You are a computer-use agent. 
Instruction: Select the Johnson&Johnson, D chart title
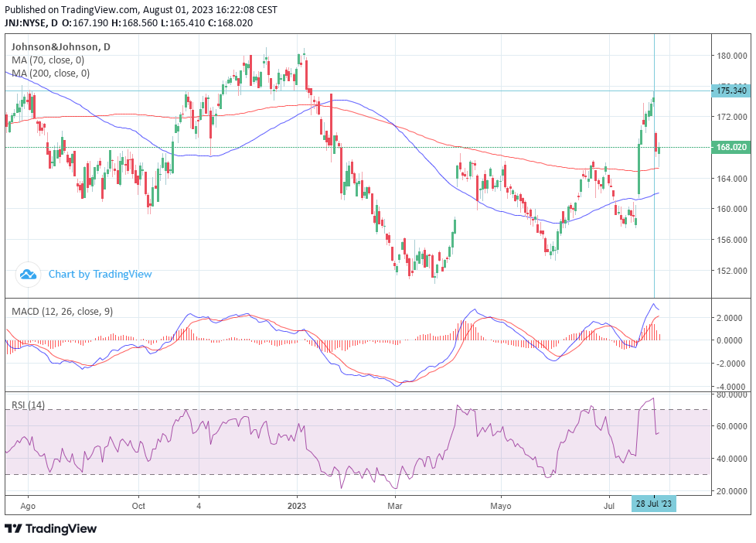61,47
